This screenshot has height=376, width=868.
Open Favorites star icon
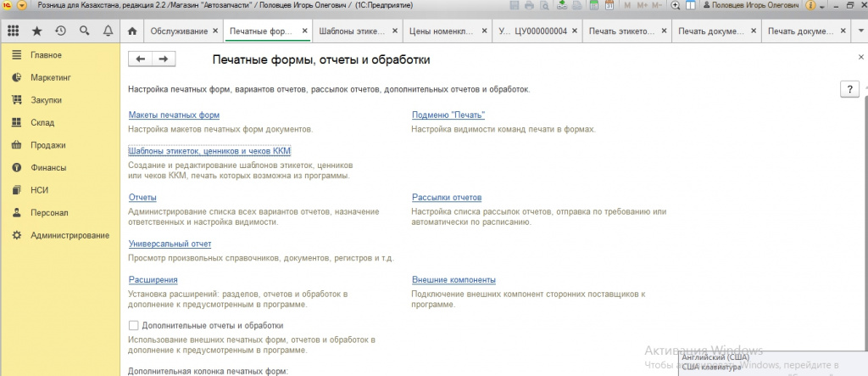(x=37, y=31)
